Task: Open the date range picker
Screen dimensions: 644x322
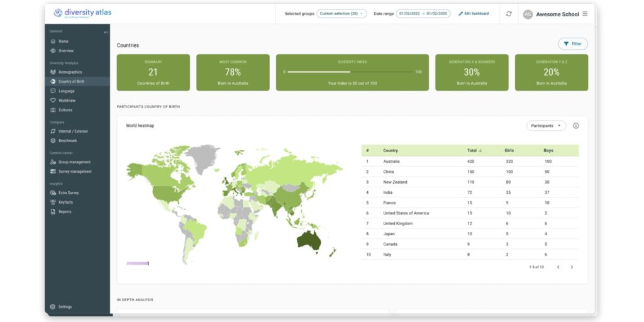Action: (x=423, y=14)
